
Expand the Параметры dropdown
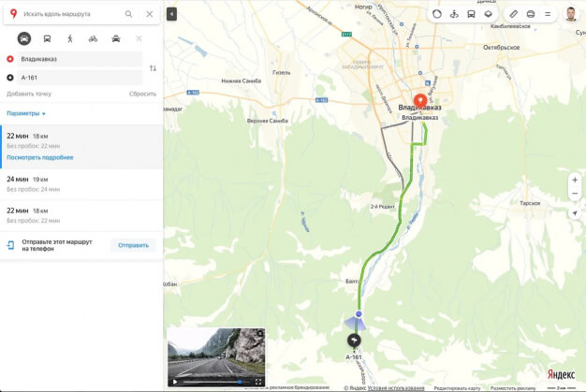point(26,113)
